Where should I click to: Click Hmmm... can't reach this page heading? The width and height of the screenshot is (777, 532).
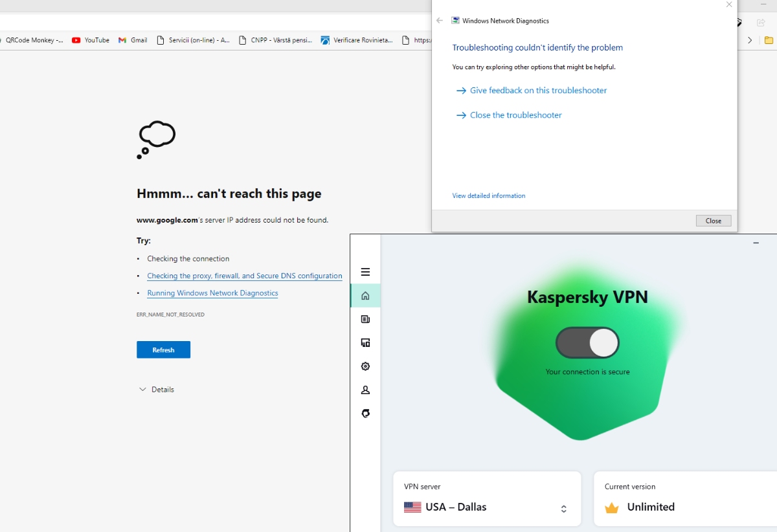(229, 194)
